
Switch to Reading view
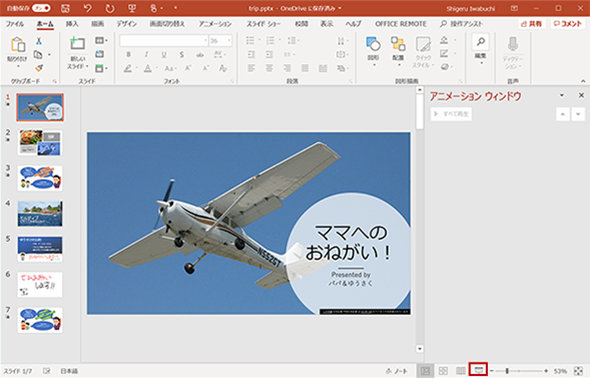pyautogui.click(x=461, y=371)
